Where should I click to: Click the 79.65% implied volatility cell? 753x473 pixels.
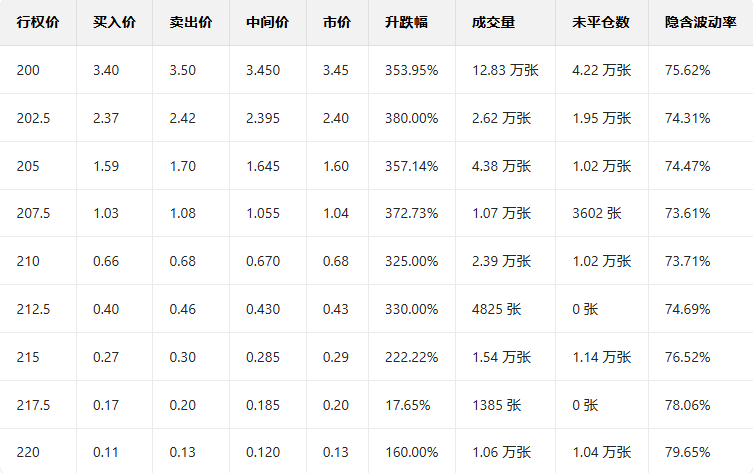click(x=687, y=453)
